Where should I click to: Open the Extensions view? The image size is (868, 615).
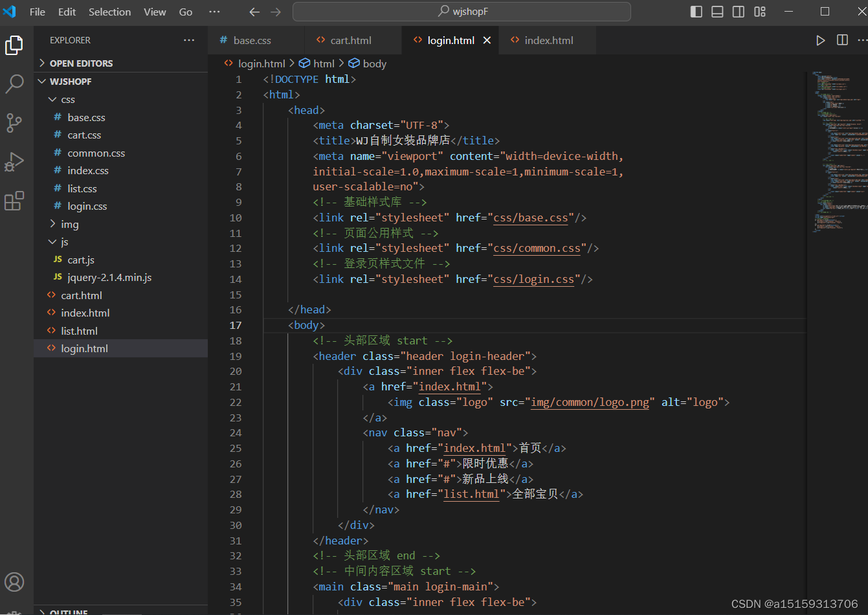(14, 201)
